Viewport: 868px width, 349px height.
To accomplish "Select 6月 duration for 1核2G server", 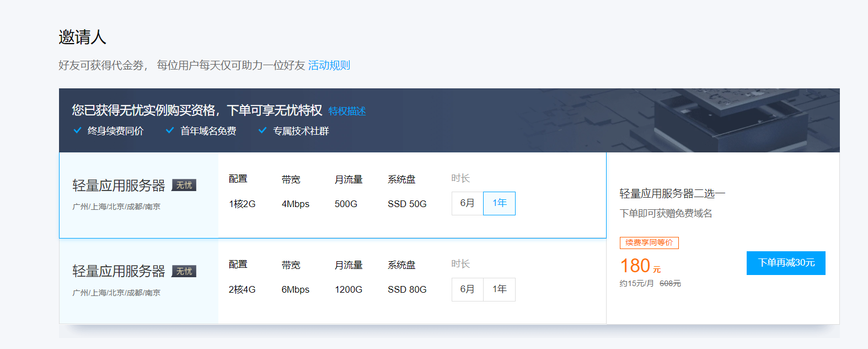I will tap(468, 203).
